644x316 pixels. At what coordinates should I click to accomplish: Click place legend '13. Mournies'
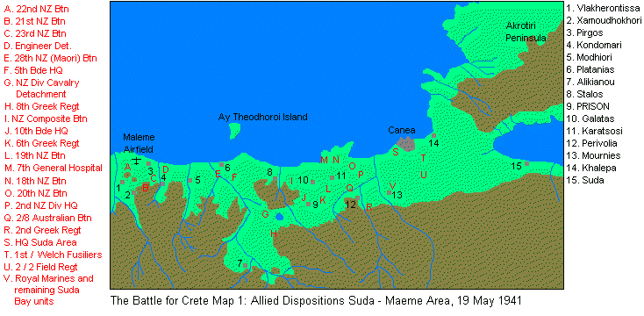pyautogui.click(x=593, y=155)
